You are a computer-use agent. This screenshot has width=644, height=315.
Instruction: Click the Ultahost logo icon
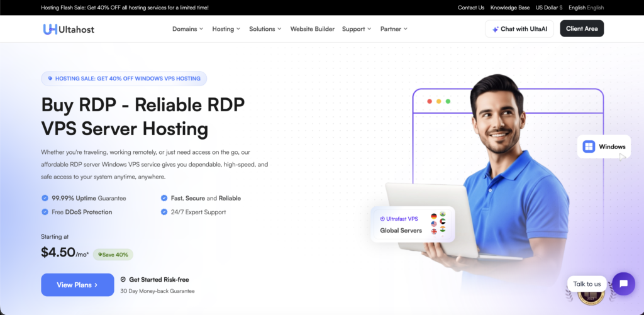coord(50,29)
